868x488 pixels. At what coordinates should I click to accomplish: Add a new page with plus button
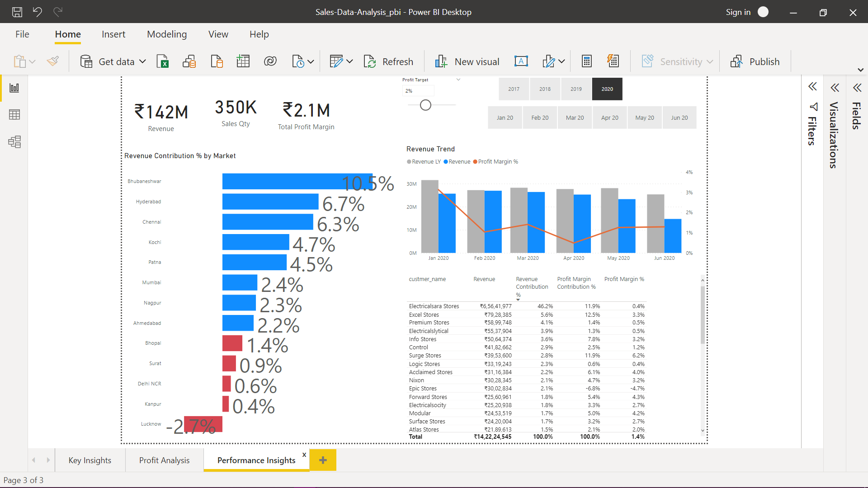tap(323, 460)
